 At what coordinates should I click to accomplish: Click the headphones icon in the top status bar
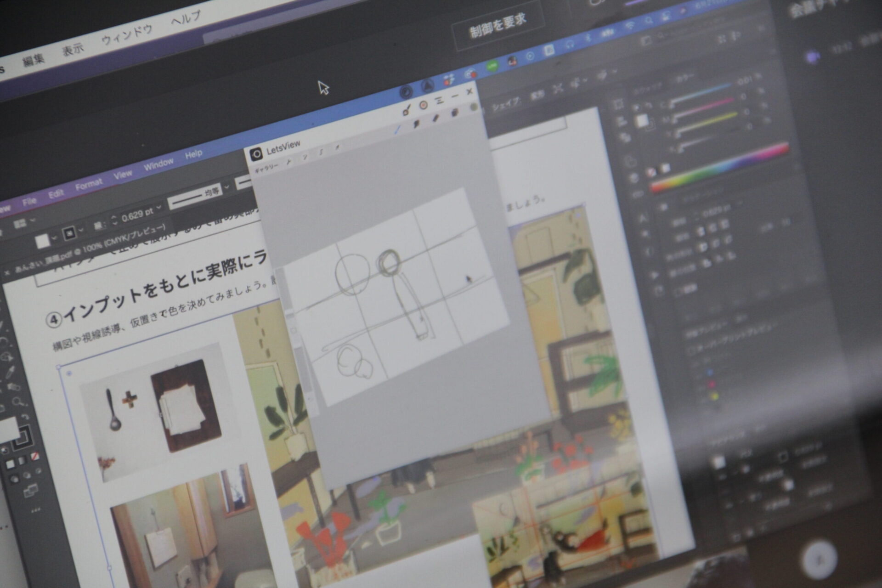click(570, 44)
